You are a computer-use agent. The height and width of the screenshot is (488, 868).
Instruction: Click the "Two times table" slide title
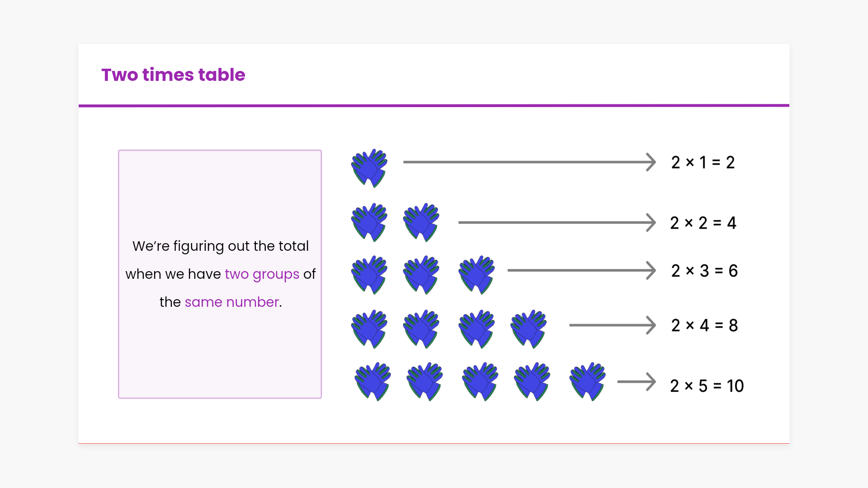(173, 75)
